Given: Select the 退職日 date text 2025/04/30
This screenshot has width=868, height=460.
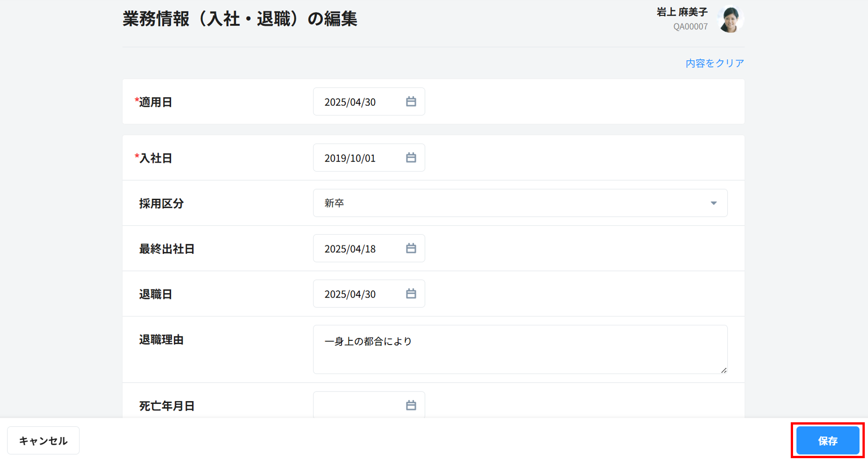Looking at the screenshot, I should click(350, 294).
